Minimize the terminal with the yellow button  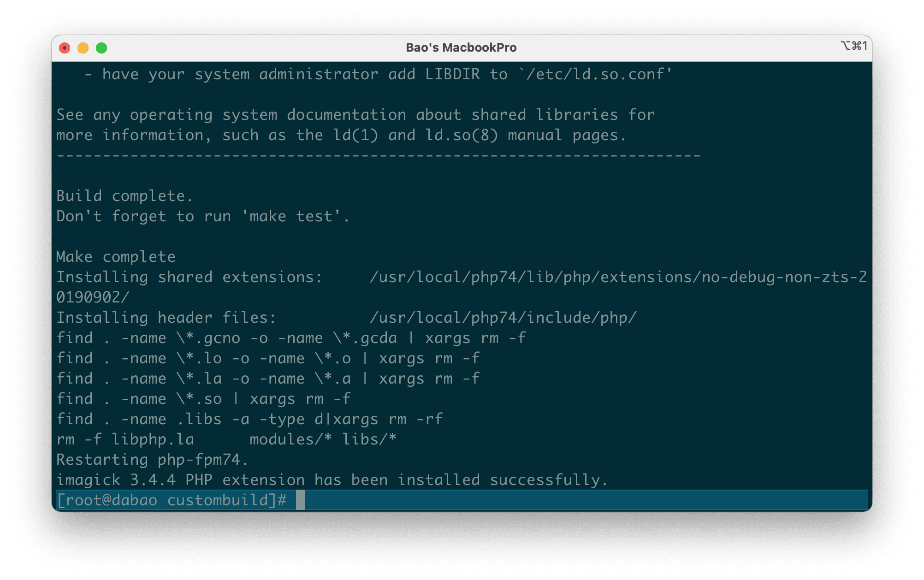tap(83, 48)
